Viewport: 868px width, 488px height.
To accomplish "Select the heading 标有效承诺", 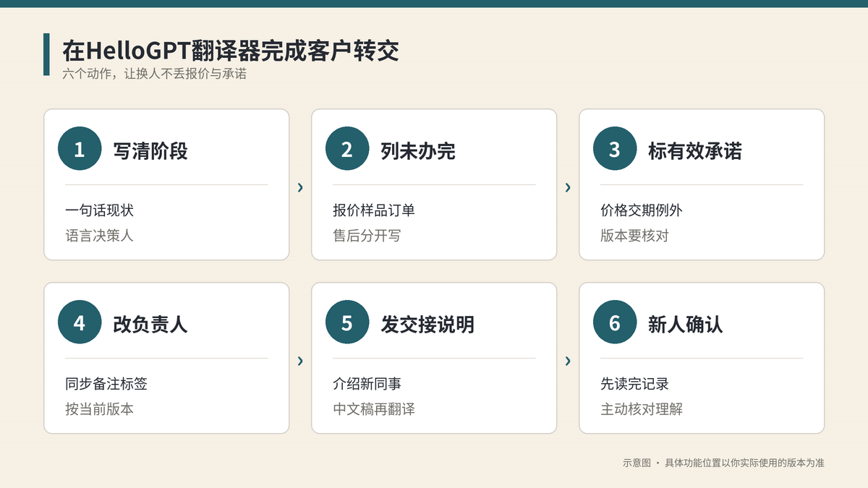I will [x=695, y=150].
